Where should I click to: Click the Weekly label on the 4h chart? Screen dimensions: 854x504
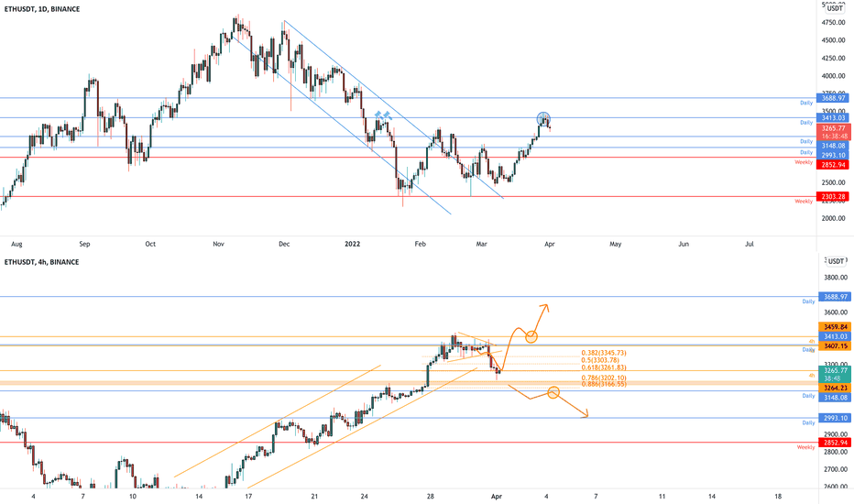click(805, 447)
